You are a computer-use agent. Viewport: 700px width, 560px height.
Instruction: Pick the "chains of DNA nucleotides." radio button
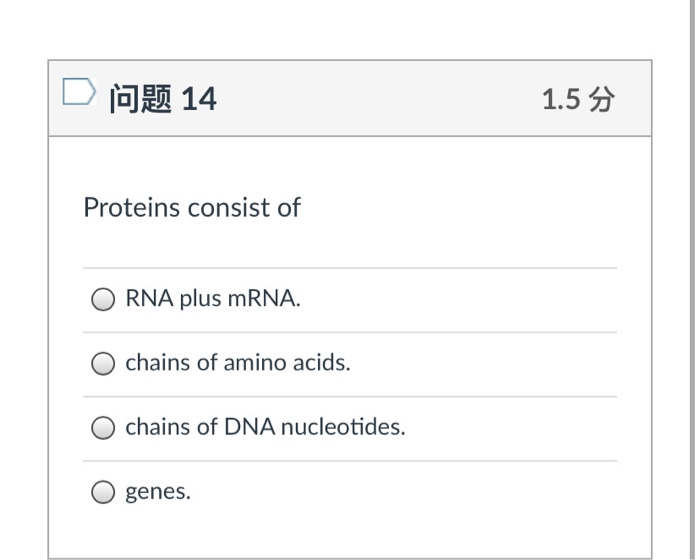103,427
